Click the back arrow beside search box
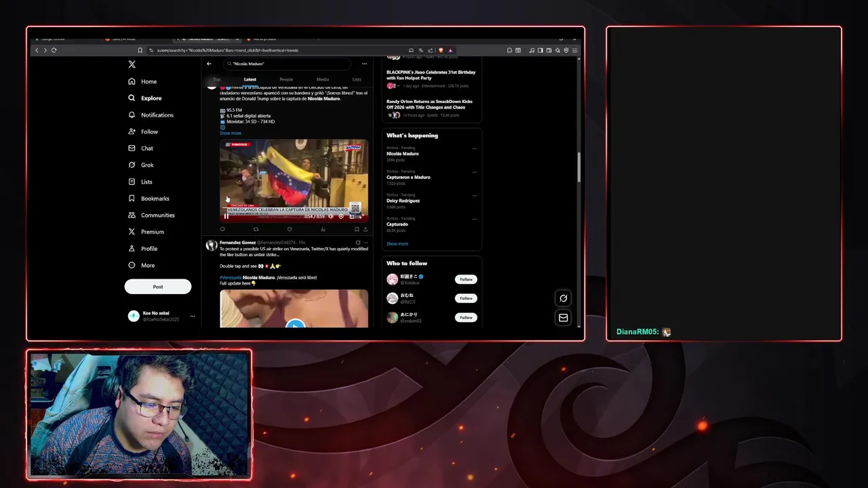Image resolution: width=868 pixels, height=488 pixels. (209, 64)
